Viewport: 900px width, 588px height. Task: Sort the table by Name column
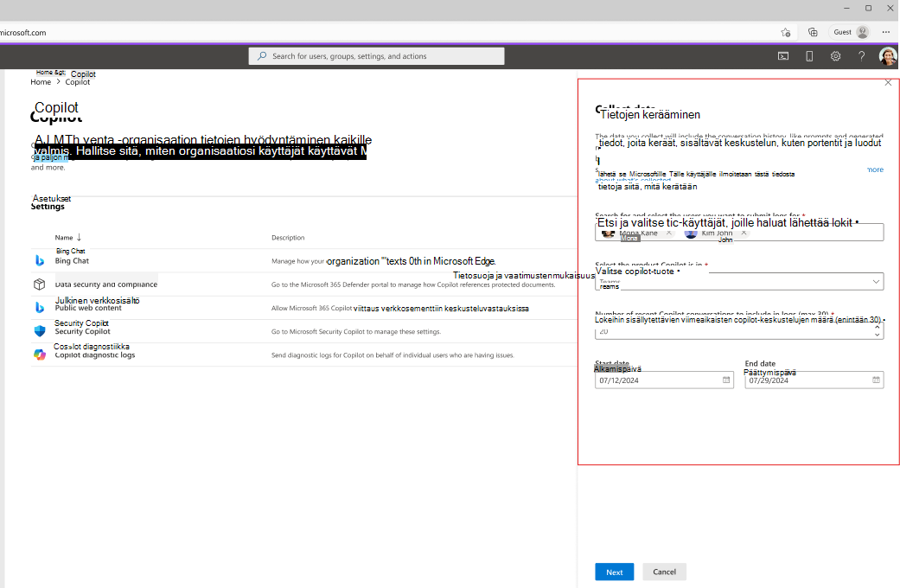click(68, 238)
